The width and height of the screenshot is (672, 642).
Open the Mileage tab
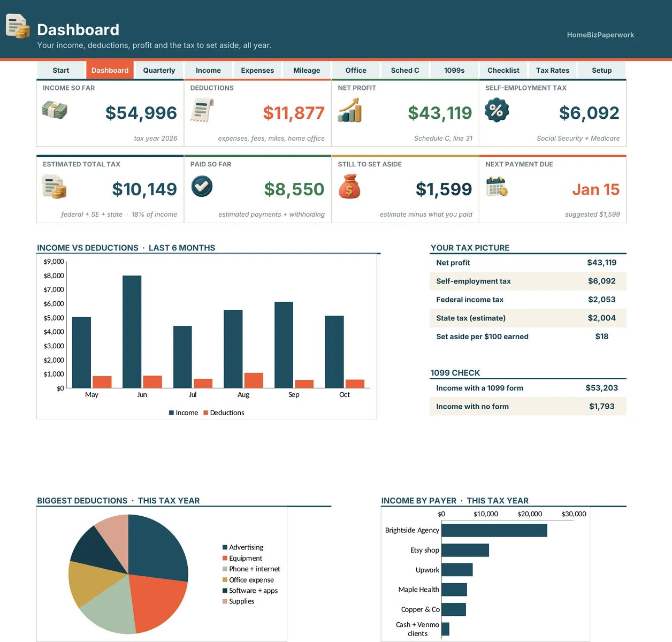(307, 70)
